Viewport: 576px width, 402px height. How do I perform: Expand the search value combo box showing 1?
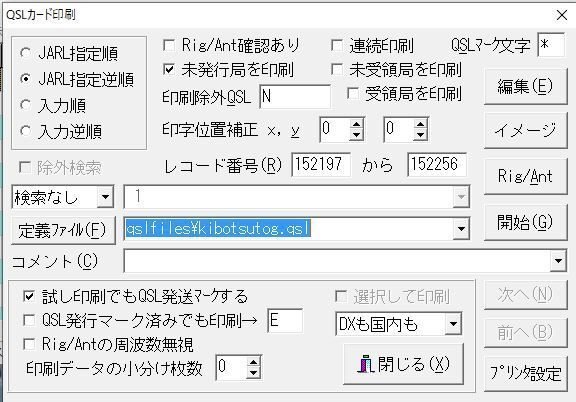coord(461,197)
